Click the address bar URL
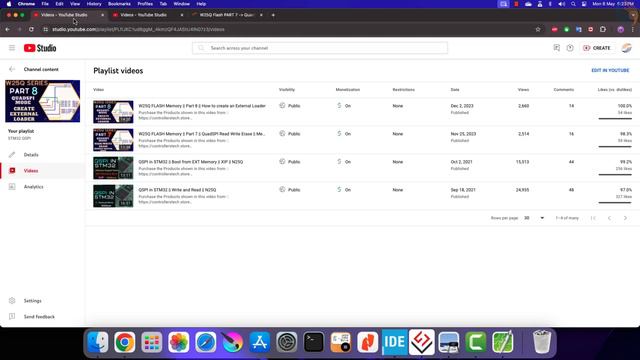 click(x=138, y=29)
